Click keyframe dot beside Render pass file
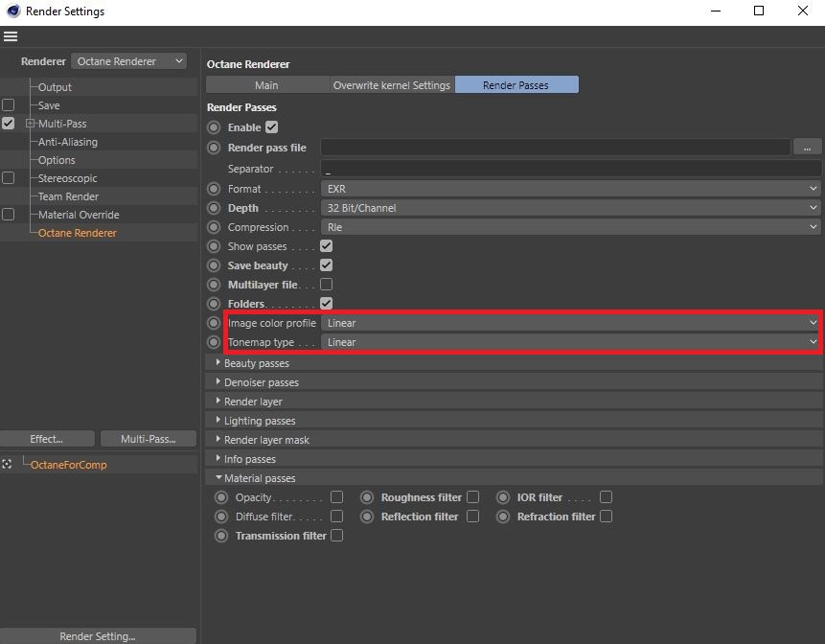The image size is (825, 644). click(214, 148)
